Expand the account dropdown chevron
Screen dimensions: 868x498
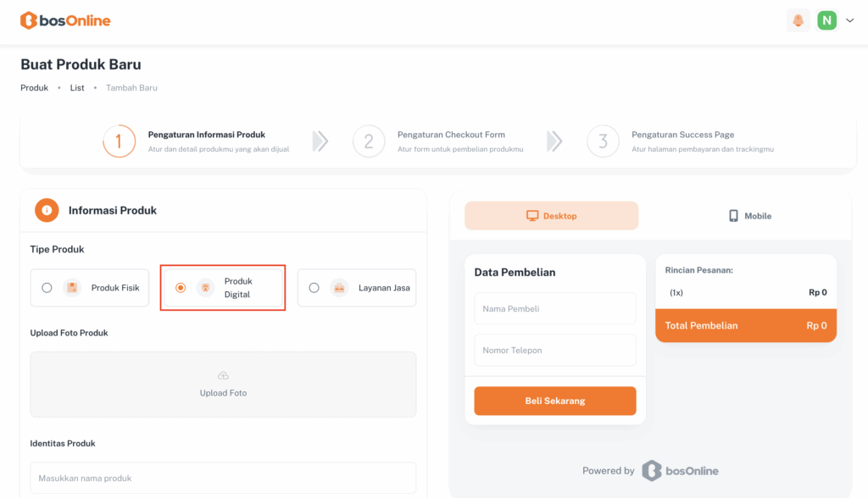pos(849,20)
